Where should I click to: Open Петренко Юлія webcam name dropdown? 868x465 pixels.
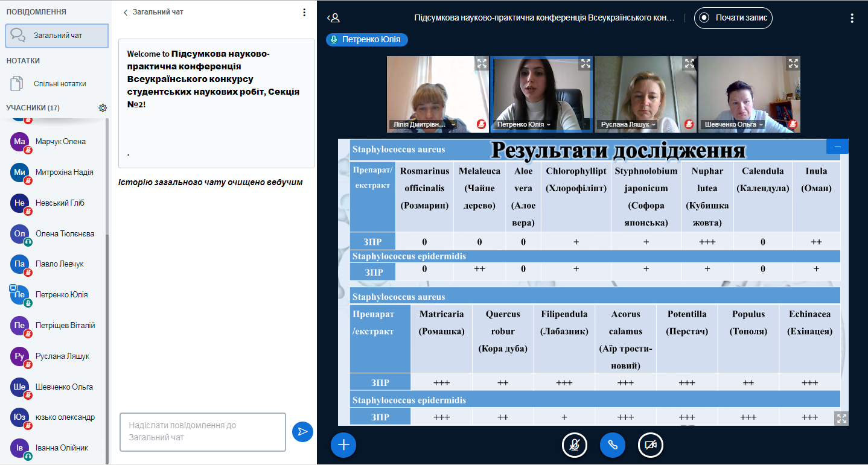523,125
